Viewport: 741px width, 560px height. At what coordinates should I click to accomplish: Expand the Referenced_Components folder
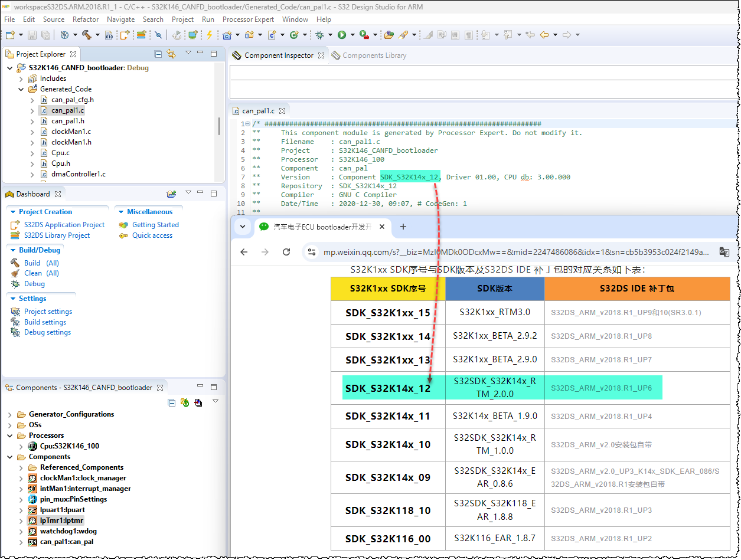point(20,467)
